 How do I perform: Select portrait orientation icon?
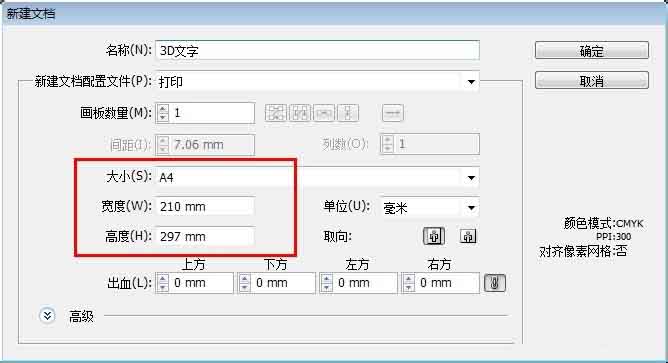point(434,236)
